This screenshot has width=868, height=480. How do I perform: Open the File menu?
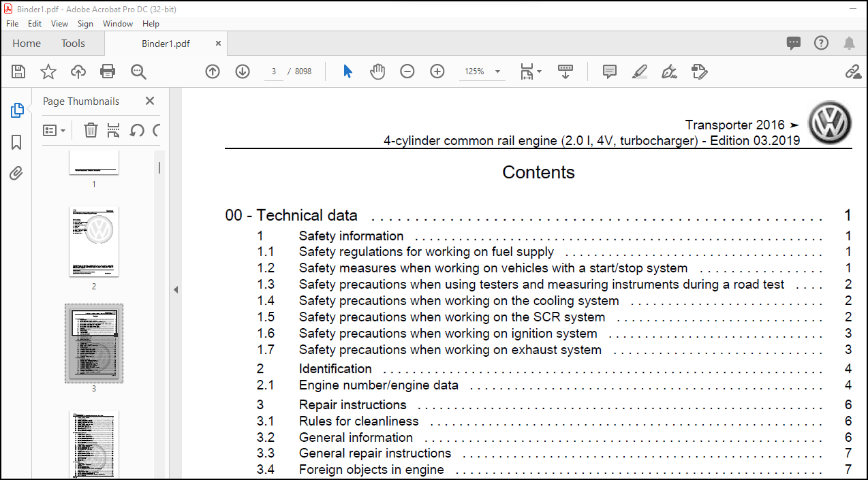12,23
